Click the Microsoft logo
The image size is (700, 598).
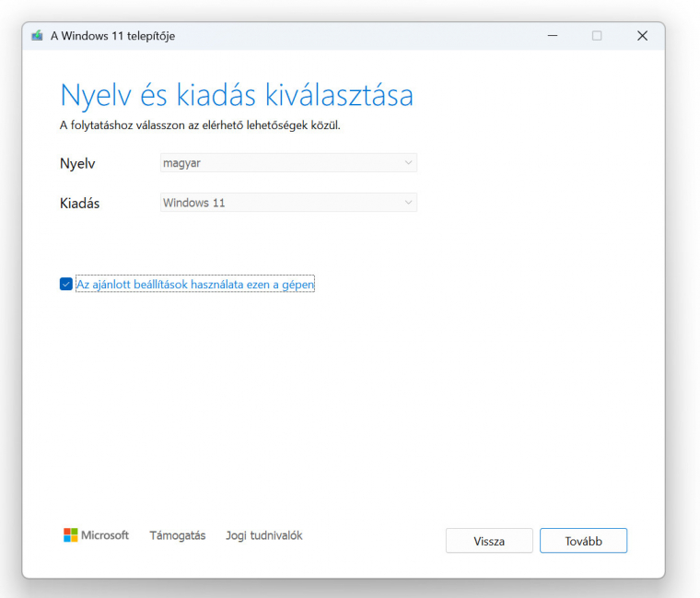[96, 535]
